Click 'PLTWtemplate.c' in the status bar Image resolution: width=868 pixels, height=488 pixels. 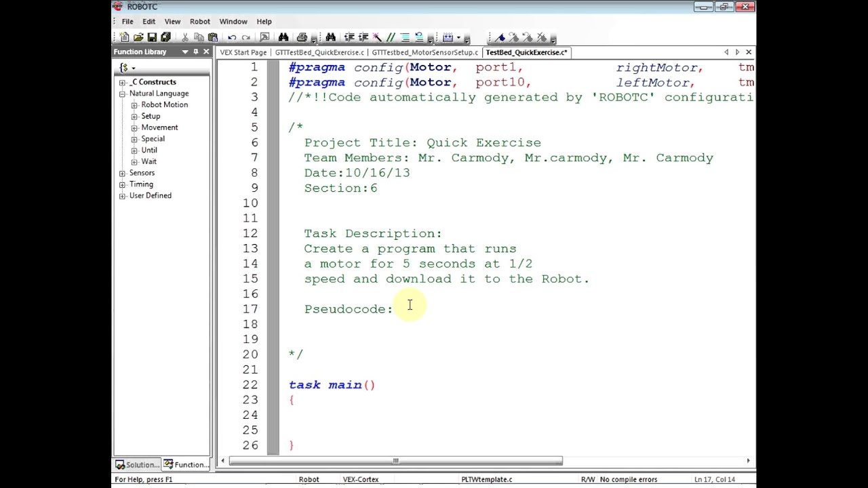point(486,480)
